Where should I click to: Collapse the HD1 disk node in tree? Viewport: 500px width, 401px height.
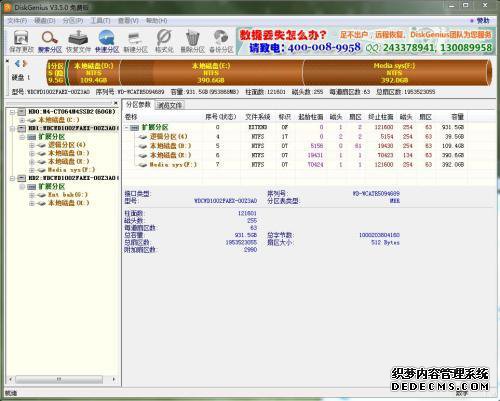[12, 128]
